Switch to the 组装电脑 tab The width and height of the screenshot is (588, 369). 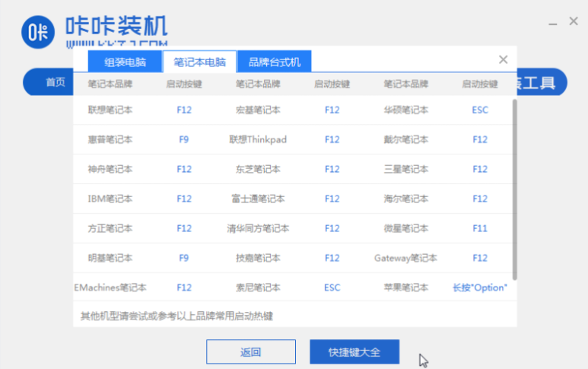pos(125,62)
